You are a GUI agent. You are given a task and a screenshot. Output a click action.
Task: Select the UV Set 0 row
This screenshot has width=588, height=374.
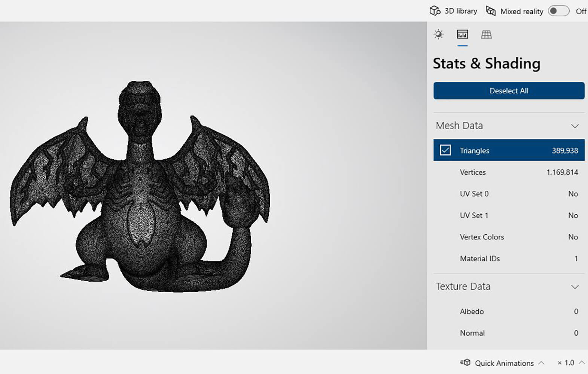click(x=509, y=194)
